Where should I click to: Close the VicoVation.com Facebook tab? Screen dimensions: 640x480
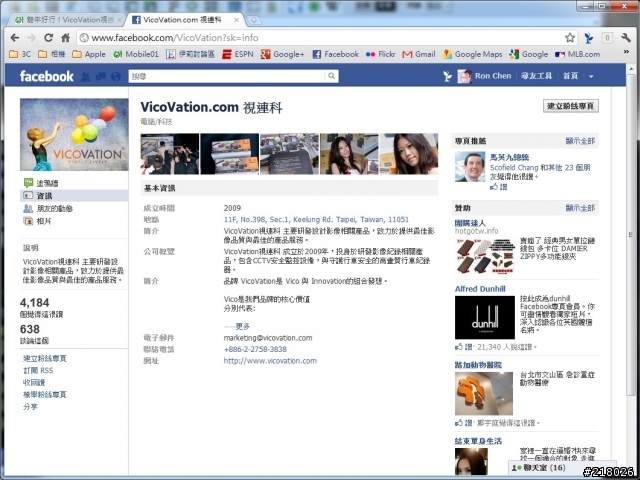(x=236, y=20)
